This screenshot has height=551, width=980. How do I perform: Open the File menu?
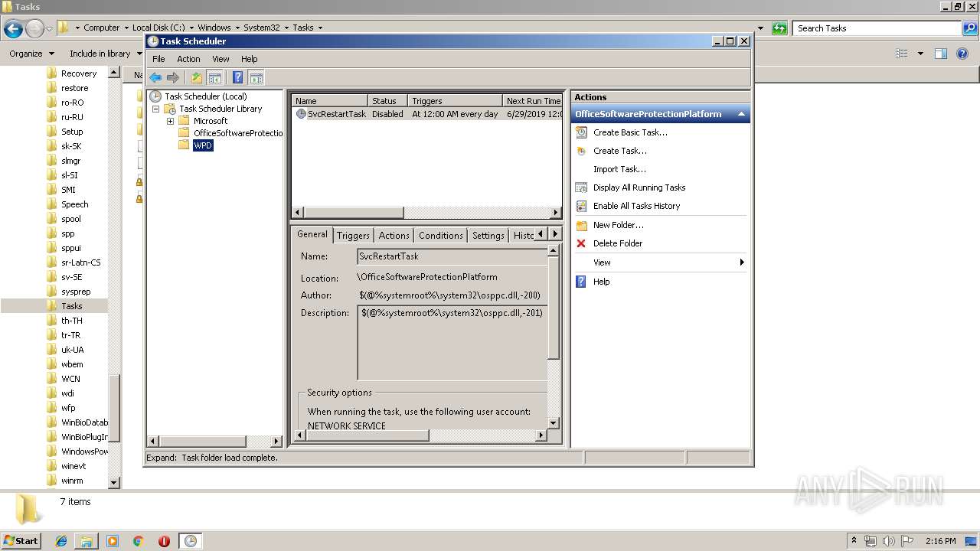tap(158, 59)
